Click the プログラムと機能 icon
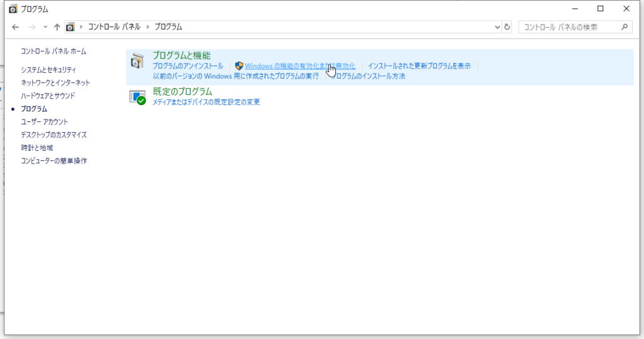The width and height of the screenshot is (644, 339). tap(137, 61)
